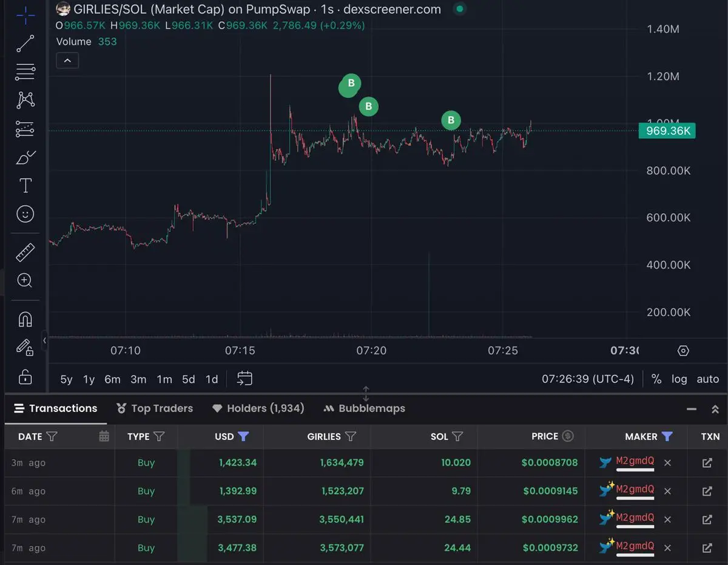The height and width of the screenshot is (565, 728).
Task: Remove maker filter on the 1,392.99 row
Action: 667,491
